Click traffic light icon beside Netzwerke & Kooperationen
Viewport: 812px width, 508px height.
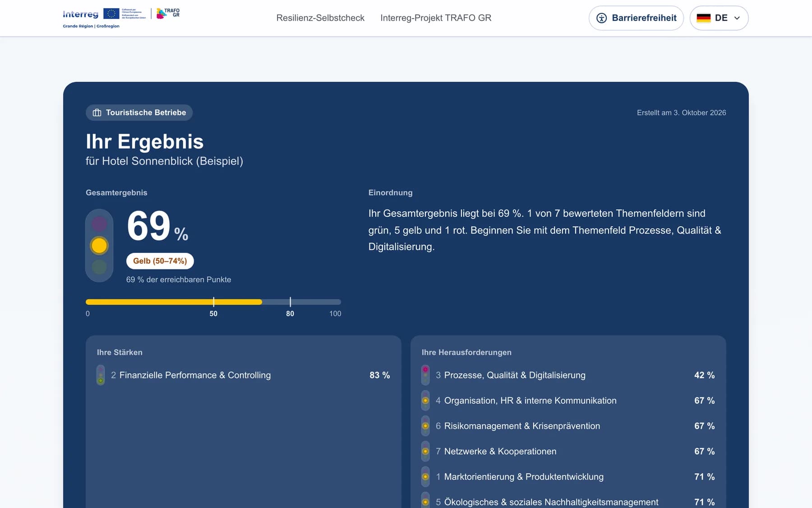point(425,451)
